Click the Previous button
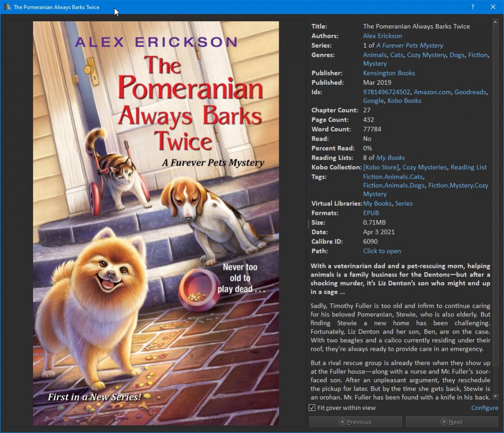This screenshot has width=504, height=433. (x=355, y=422)
